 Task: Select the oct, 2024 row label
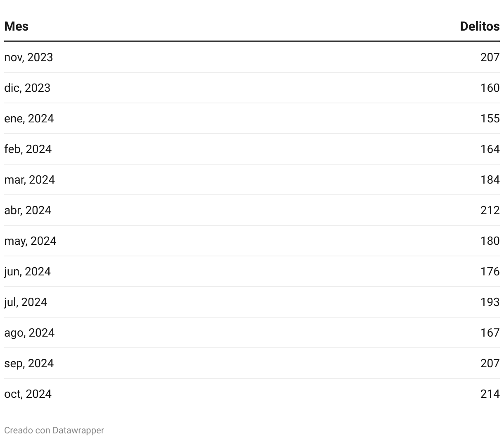[28, 394]
